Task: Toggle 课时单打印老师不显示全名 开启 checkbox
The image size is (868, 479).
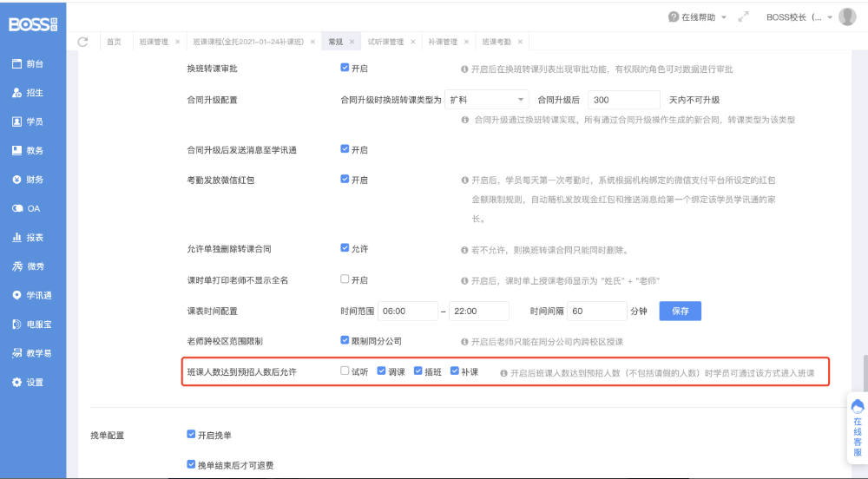Action: [x=345, y=279]
